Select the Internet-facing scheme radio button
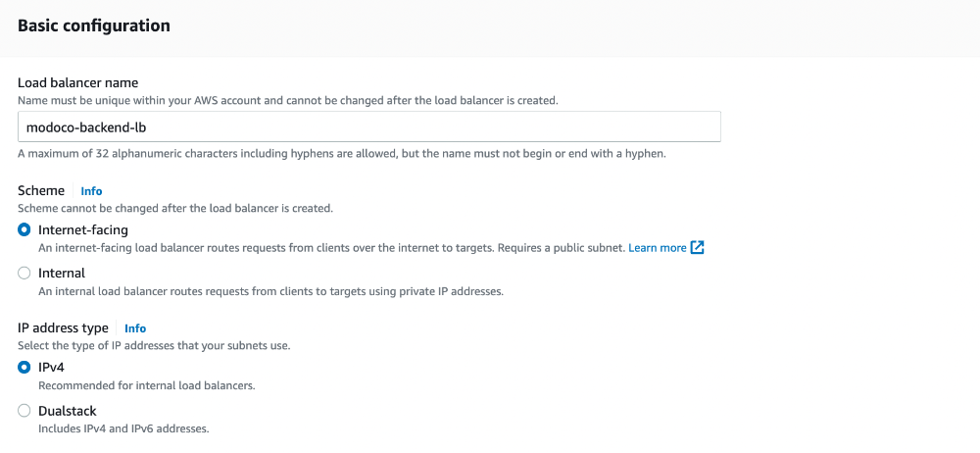Viewport: 980px width, 453px height. (x=24, y=230)
